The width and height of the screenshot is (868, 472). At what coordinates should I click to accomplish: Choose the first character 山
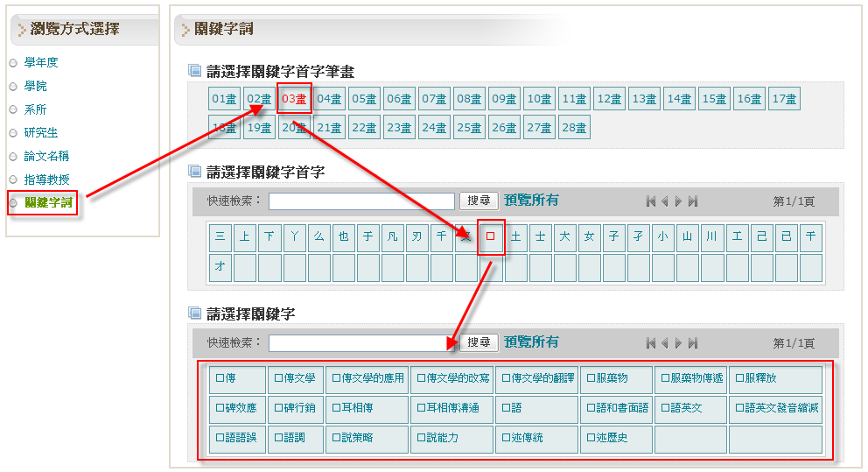(688, 236)
